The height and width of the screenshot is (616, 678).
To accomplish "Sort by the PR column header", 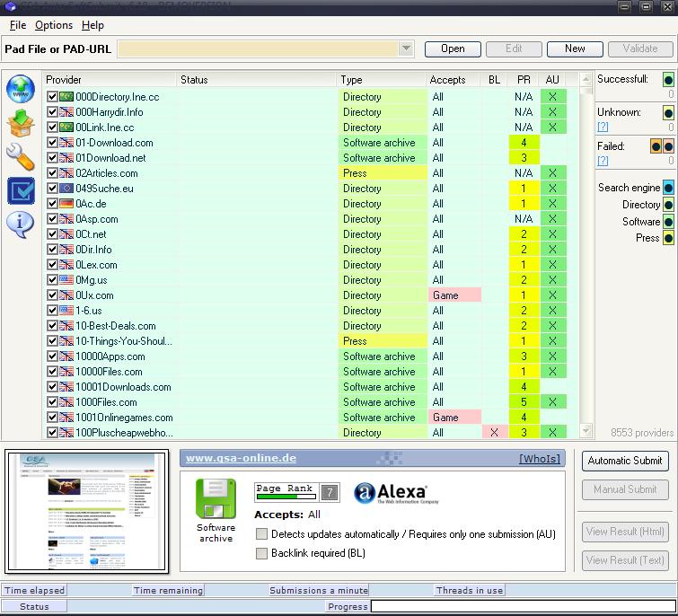I will (524, 80).
